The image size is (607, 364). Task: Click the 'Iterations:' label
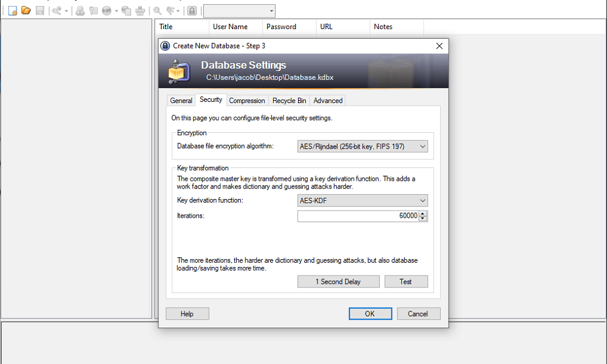click(x=191, y=216)
